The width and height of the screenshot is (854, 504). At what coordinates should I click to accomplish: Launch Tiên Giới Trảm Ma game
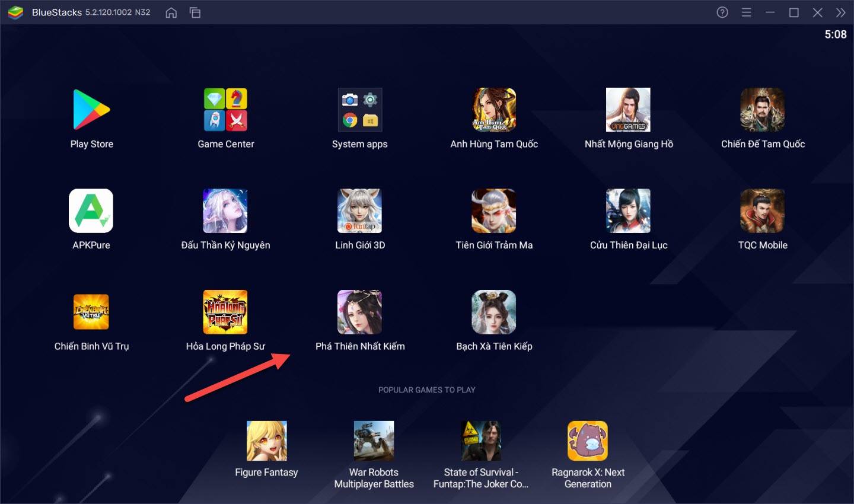point(494,210)
